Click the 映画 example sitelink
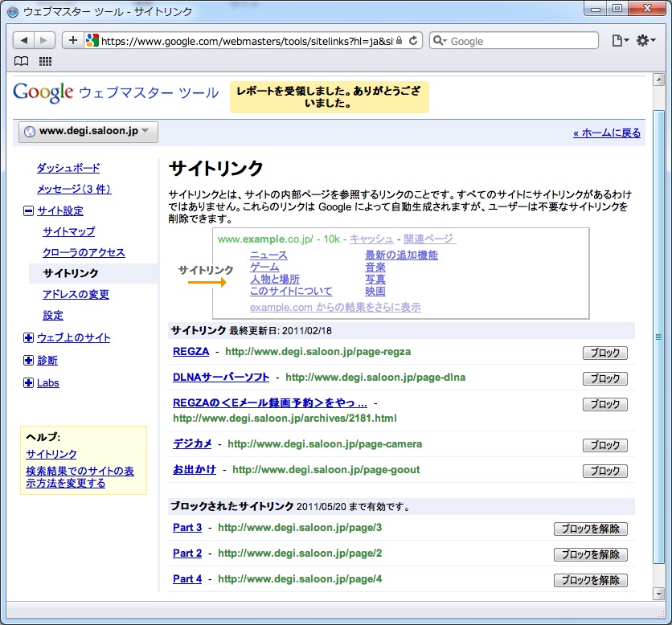Image resolution: width=672 pixels, height=625 pixels. coord(375,292)
